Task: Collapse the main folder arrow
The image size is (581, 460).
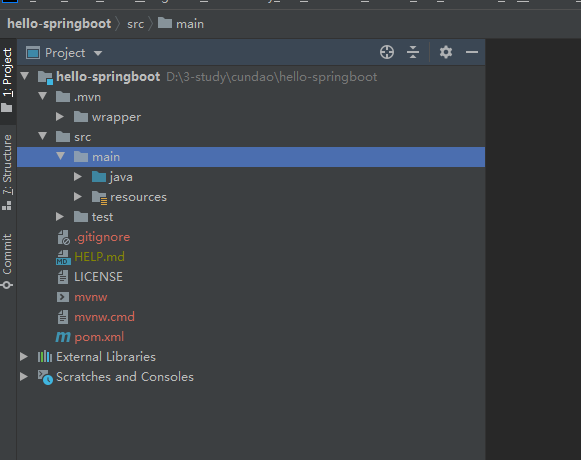Action: click(60, 156)
